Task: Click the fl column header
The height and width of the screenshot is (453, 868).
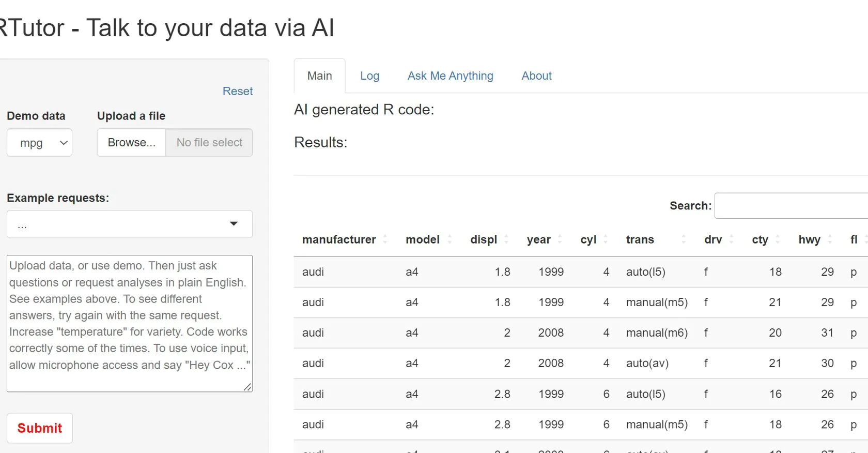Action: [854, 239]
